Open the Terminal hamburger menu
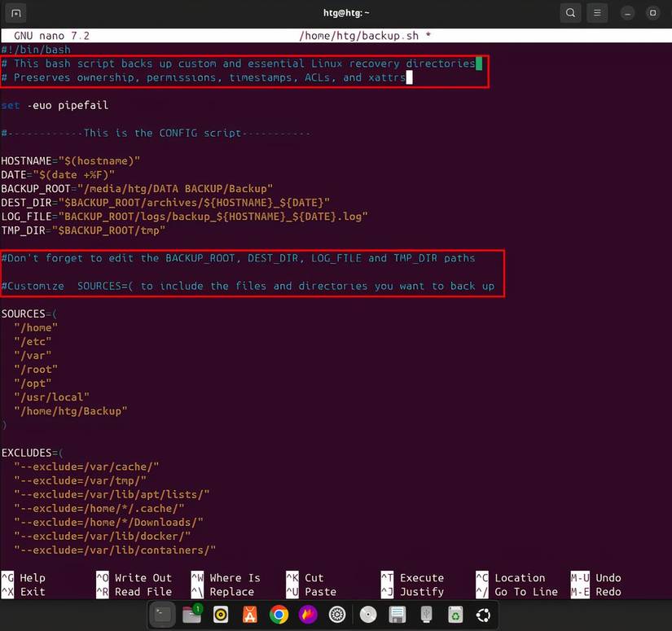The height and width of the screenshot is (631, 672). click(598, 13)
